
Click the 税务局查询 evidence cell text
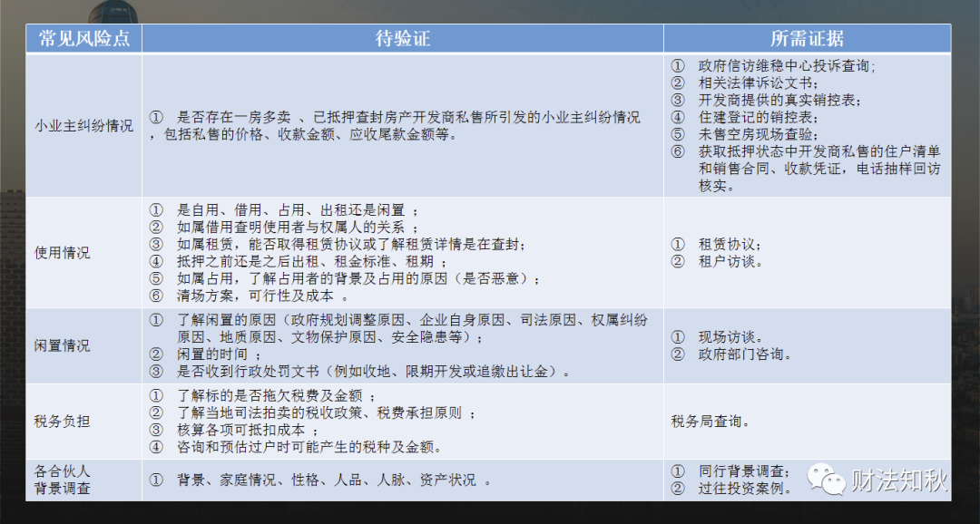click(710, 421)
